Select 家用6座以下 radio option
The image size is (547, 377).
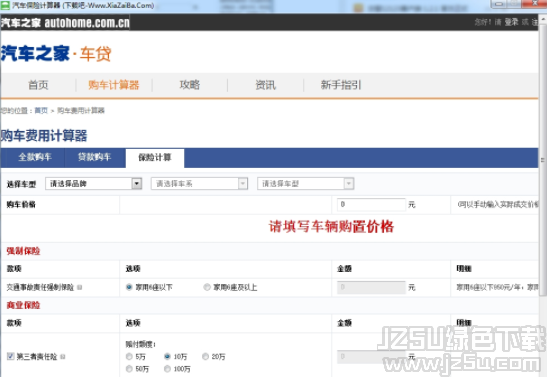[129, 287]
